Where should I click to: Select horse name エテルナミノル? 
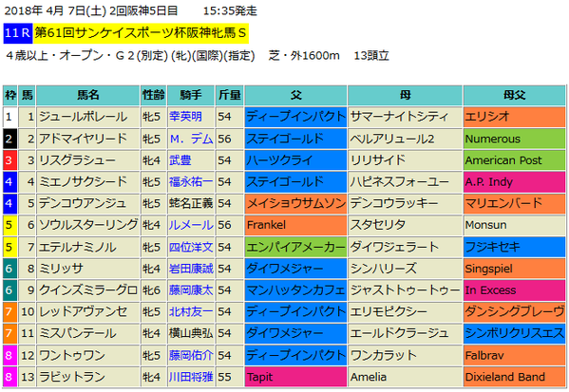[x=78, y=247]
